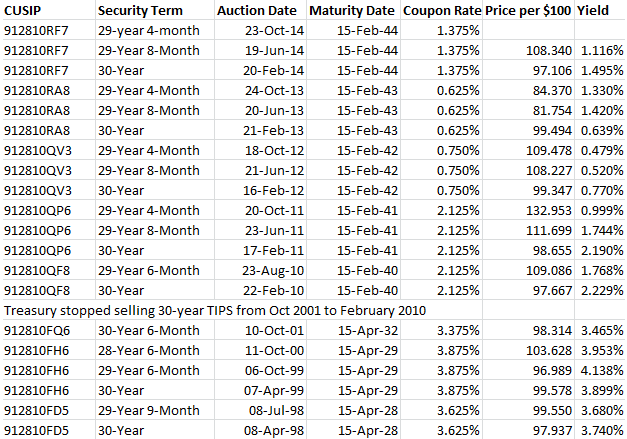Select the Yield column header cell
627x439 pixels.
pos(596,12)
